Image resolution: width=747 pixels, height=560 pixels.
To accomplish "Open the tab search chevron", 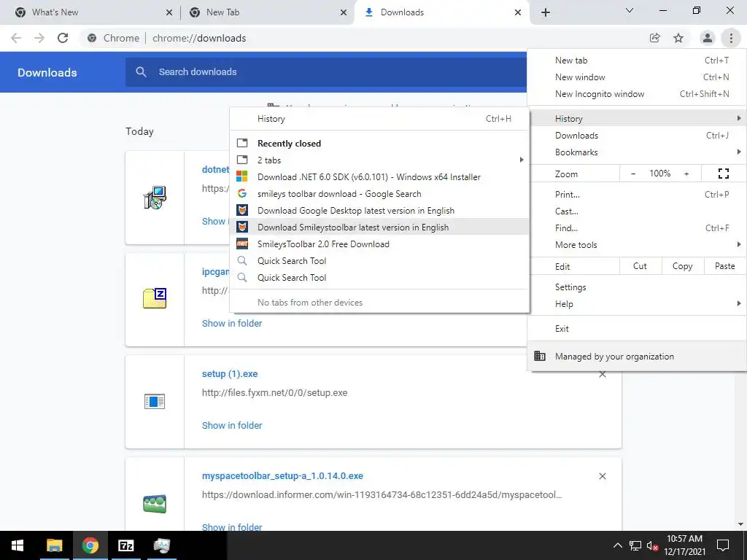I will 630,10.
